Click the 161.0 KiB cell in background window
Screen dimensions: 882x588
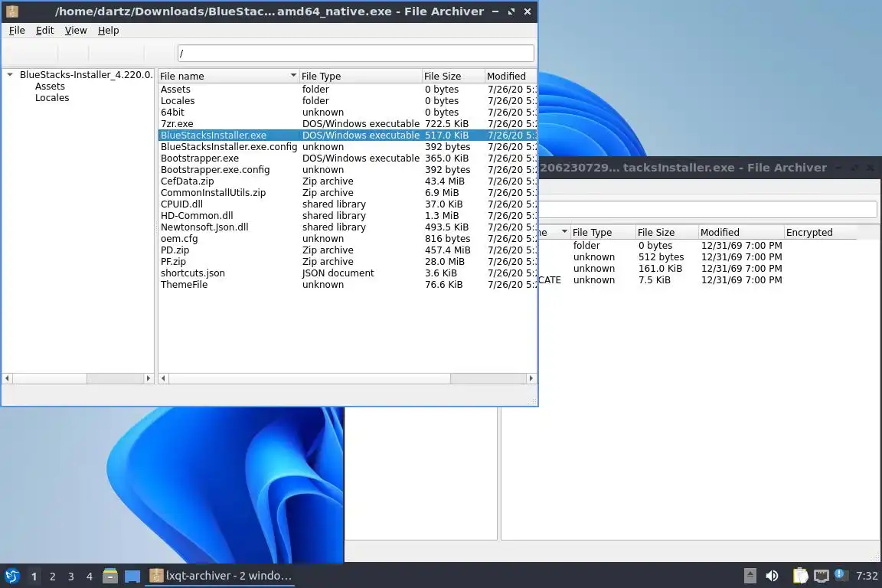(660, 269)
